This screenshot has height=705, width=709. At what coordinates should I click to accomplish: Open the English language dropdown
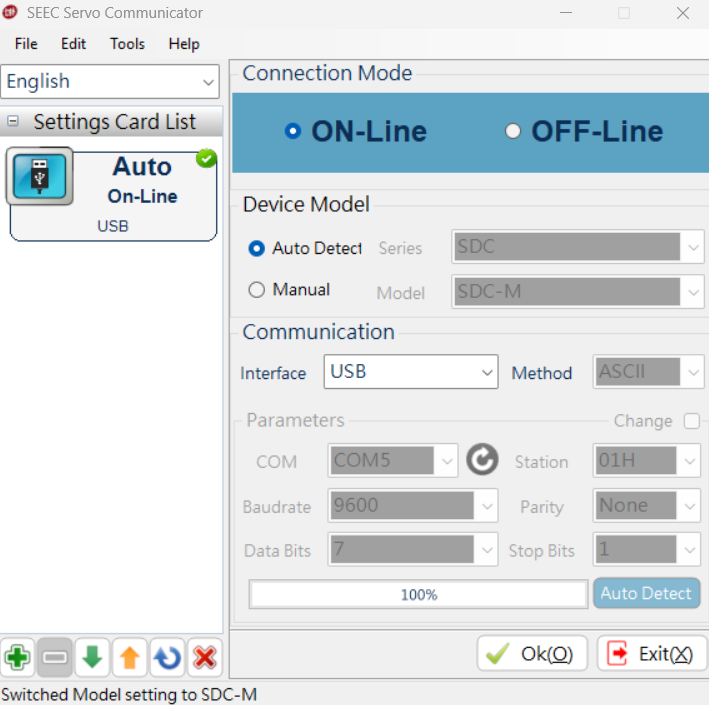click(x=110, y=82)
